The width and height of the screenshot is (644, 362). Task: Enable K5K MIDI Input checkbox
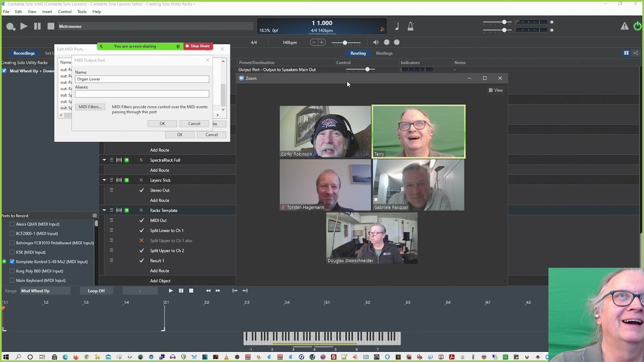[12, 252]
